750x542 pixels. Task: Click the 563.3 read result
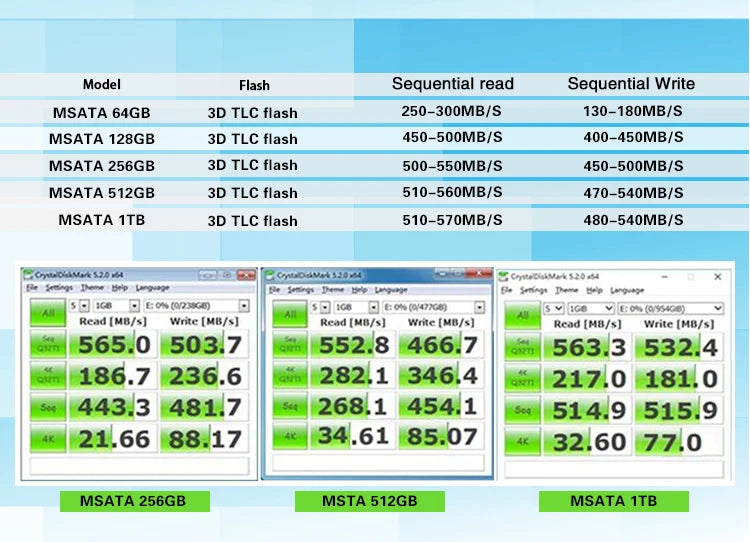click(588, 347)
